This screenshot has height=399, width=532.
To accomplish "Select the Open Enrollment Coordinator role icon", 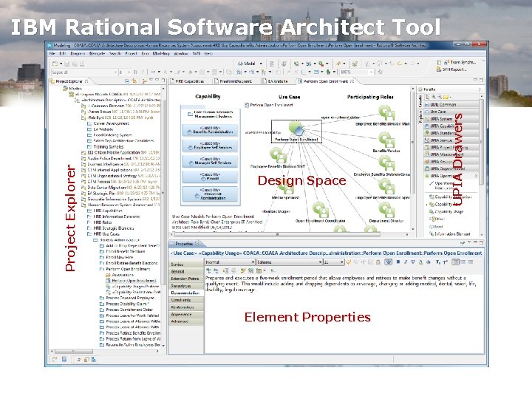I will click(320, 210).
